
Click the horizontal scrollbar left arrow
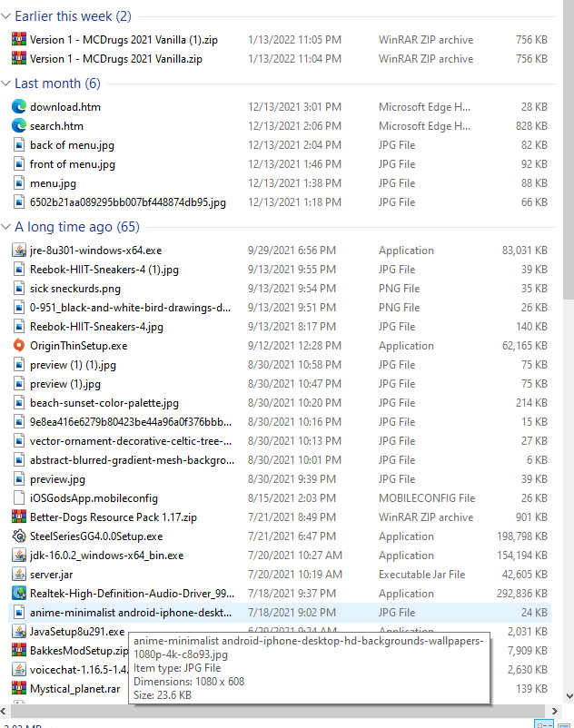pyautogui.click(x=4, y=712)
